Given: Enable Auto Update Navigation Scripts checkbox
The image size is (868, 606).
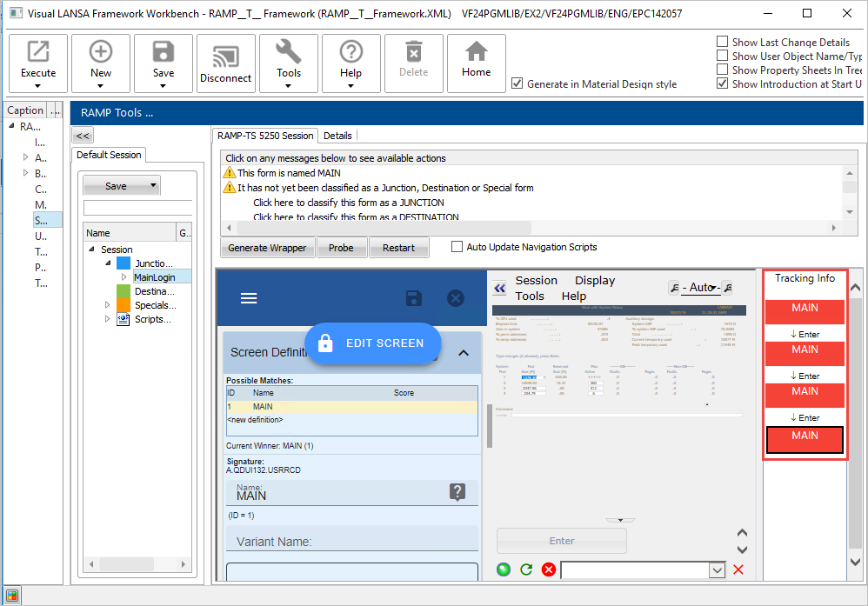Looking at the screenshot, I should [457, 247].
